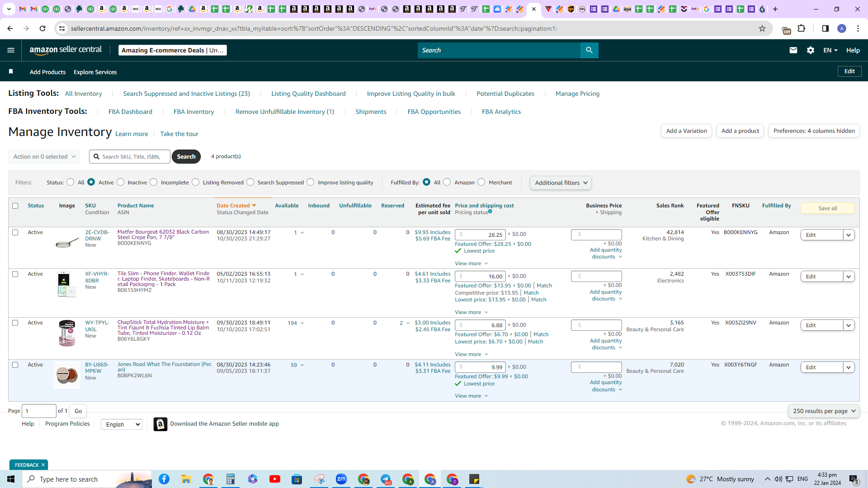Screen dimensions: 868x488
Task: Expand View more for Tile Slim row
Action: [x=471, y=312]
